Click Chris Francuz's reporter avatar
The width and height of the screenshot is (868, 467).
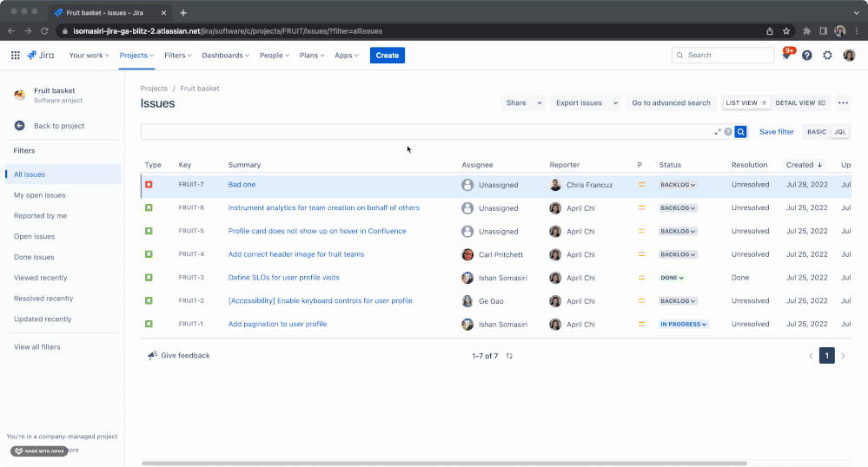[x=555, y=185]
